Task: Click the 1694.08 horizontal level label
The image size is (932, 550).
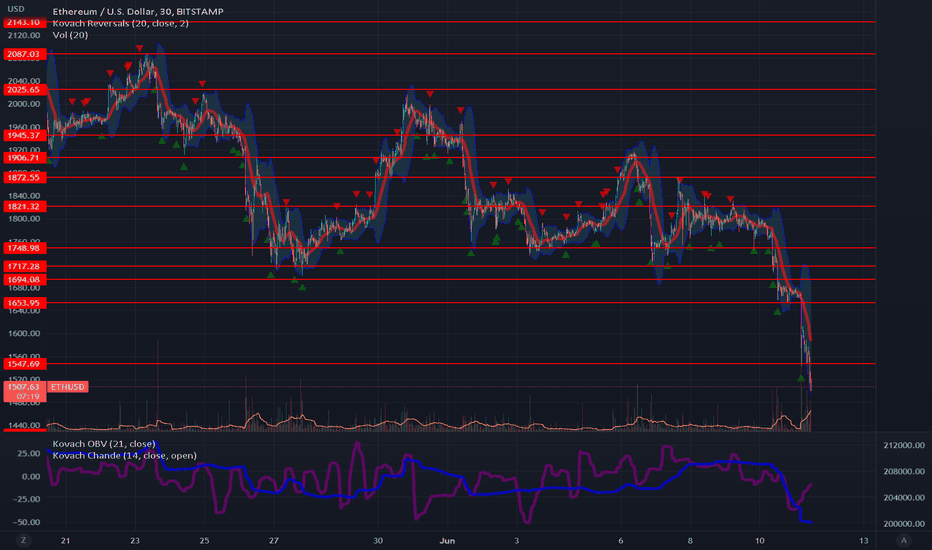Action: pos(24,279)
